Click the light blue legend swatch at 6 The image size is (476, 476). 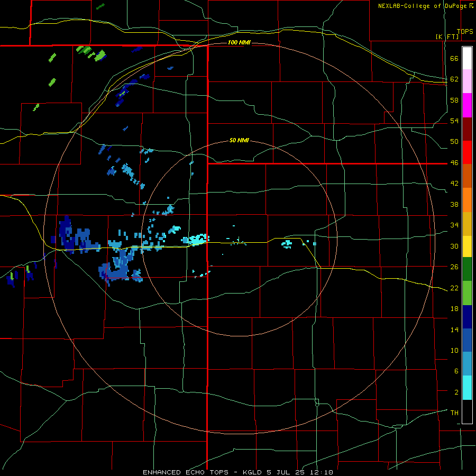[467, 364]
